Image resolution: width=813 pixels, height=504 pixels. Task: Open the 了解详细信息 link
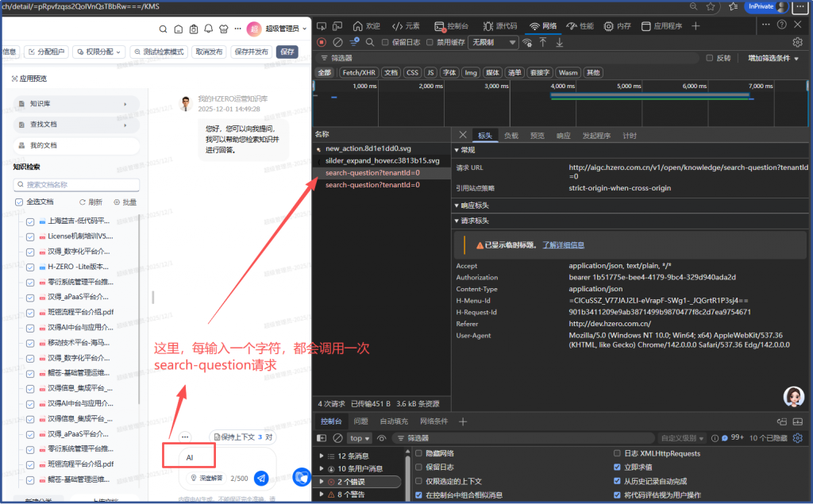click(x=563, y=245)
